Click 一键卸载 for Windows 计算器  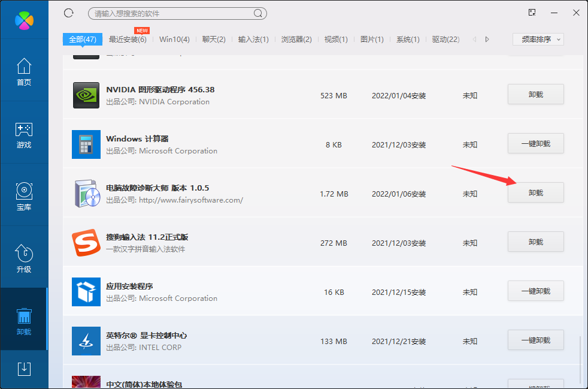(536, 143)
